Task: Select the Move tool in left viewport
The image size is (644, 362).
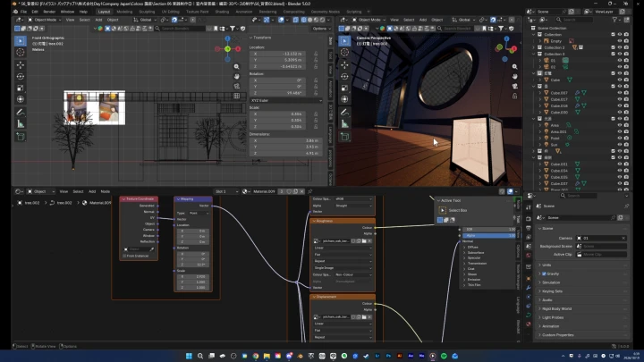Action: pyautogui.click(x=20, y=65)
